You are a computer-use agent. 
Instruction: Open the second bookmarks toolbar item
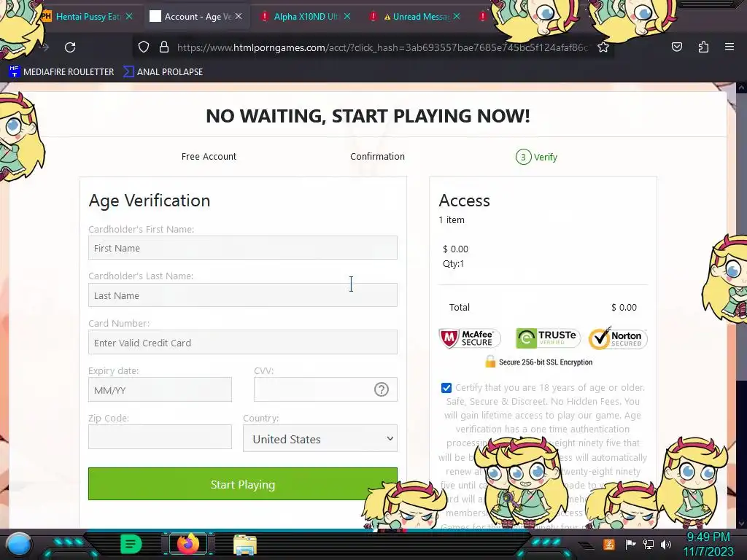tap(163, 72)
